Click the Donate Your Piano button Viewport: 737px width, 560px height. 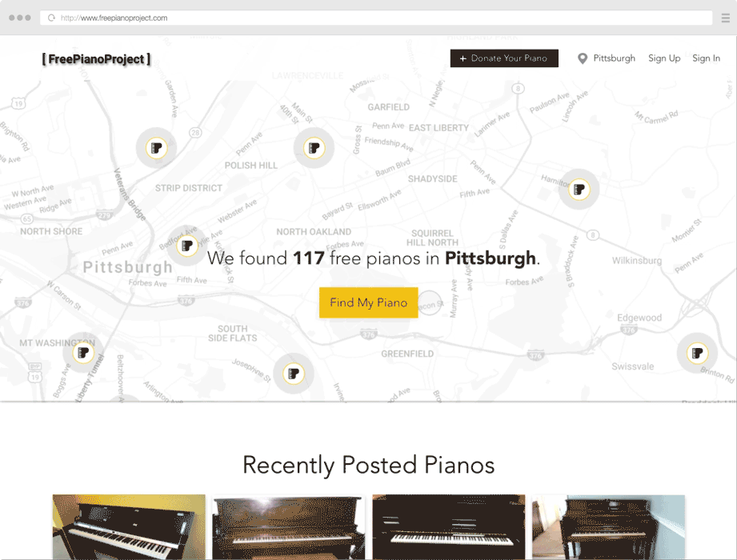(x=504, y=58)
